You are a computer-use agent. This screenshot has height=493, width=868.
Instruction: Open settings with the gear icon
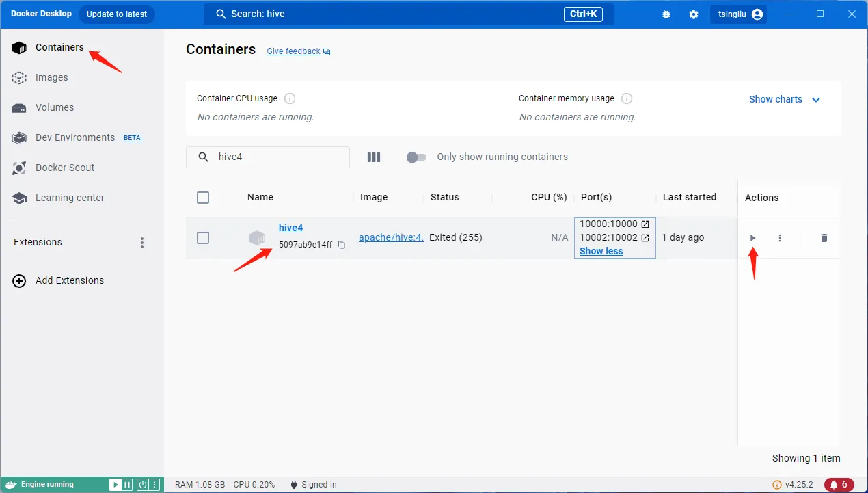[694, 14]
